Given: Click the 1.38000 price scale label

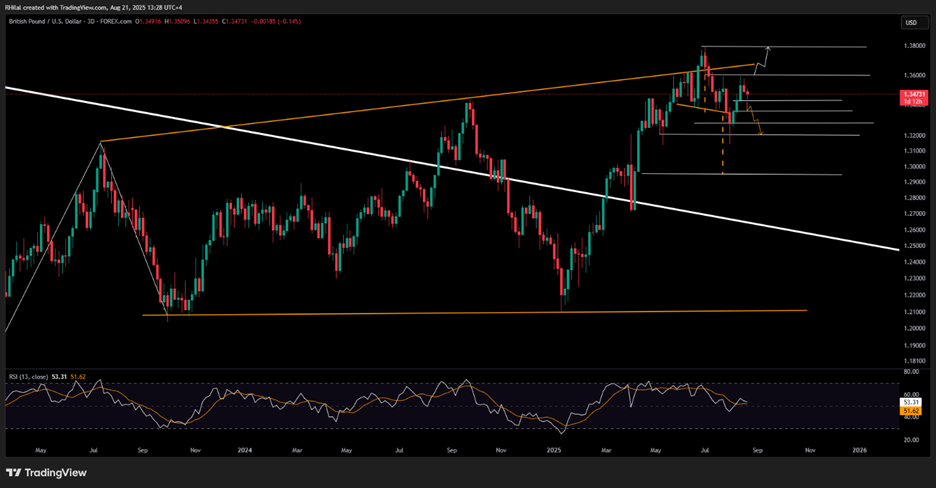Looking at the screenshot, I should click(x=915, y=46).
